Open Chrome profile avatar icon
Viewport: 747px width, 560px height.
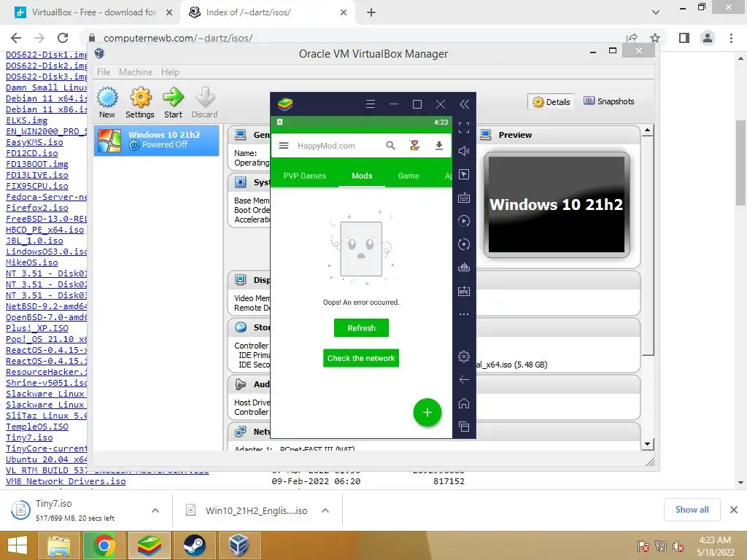(x=708, y=38)
